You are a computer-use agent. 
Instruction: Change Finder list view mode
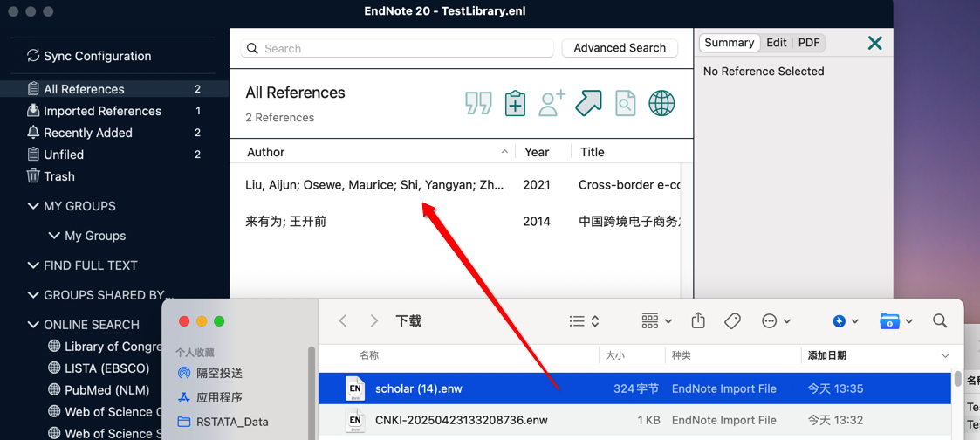(585, 321)
